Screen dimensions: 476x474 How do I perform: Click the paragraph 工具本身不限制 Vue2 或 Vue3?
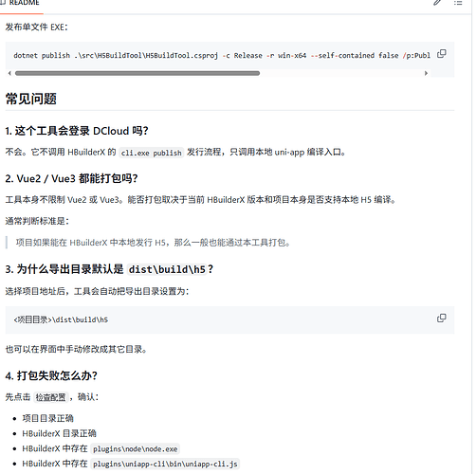[x=200, y=200]
